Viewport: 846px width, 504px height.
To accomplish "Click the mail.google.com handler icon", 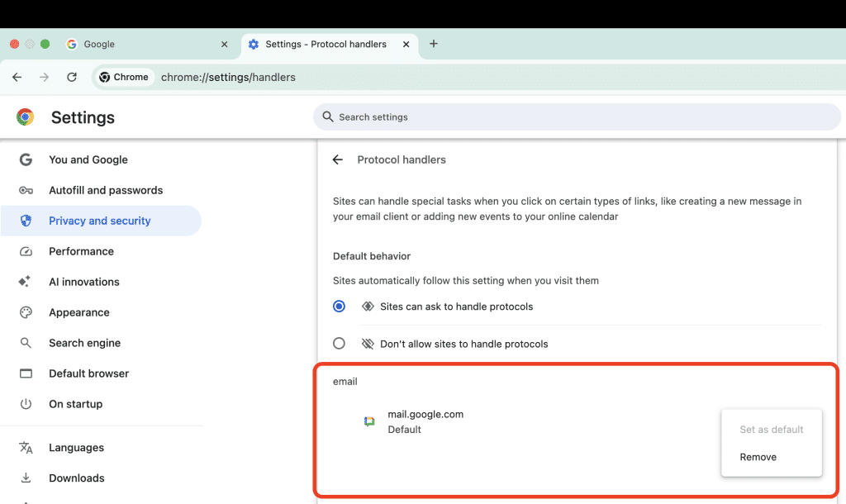I will pyautogui.click(x=369, y=421).
